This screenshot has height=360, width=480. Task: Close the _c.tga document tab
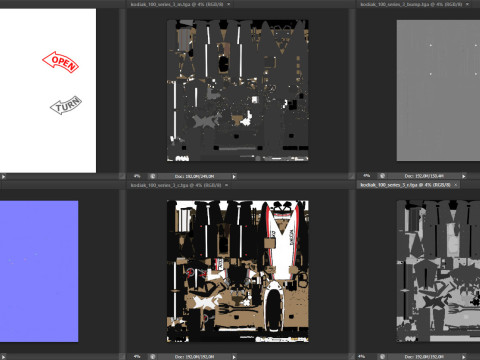pos(227,185)
